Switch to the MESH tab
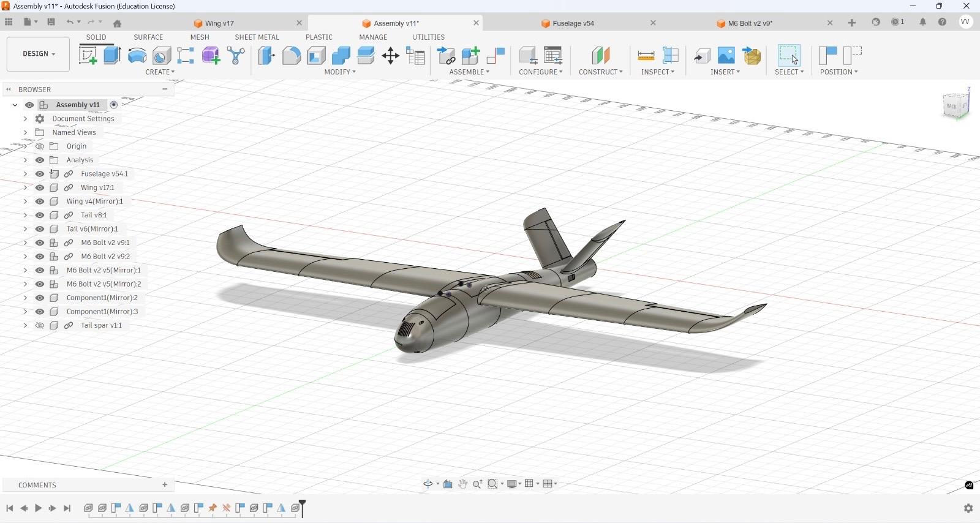 pyautogui.click(x=200, y=37)
